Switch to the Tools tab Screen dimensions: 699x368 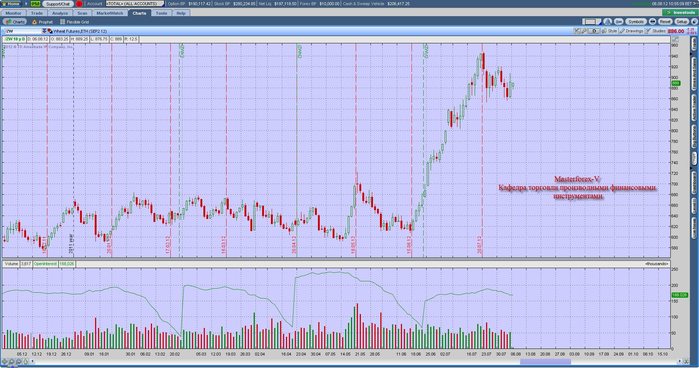pyautogui.click(x=161, y=13)
